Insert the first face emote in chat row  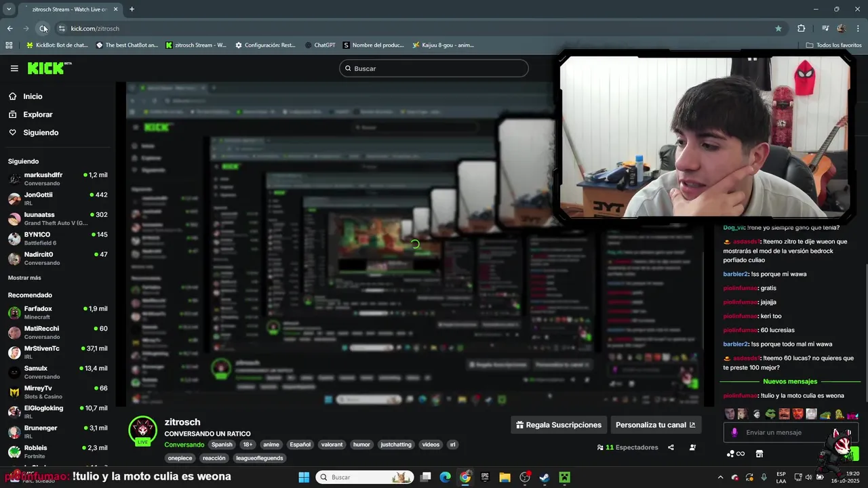[730, 414]
